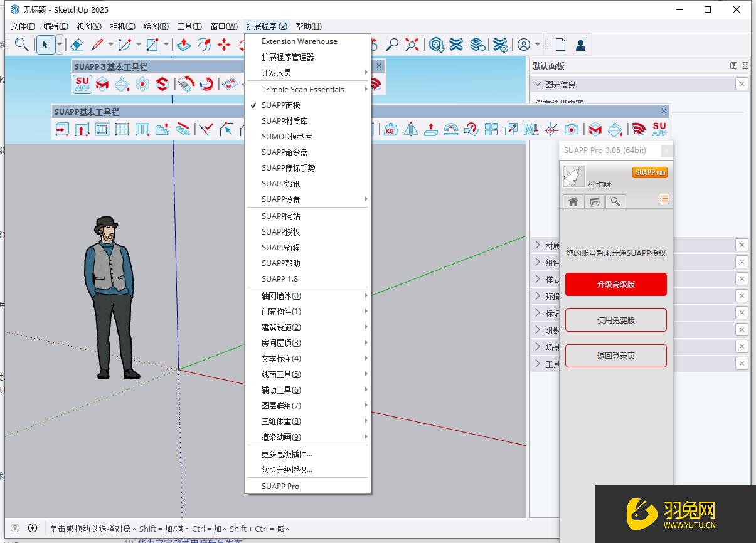Expand the SUAPP设置 submenu
Screen dimensions: 756x543
(x=307, y=199)
